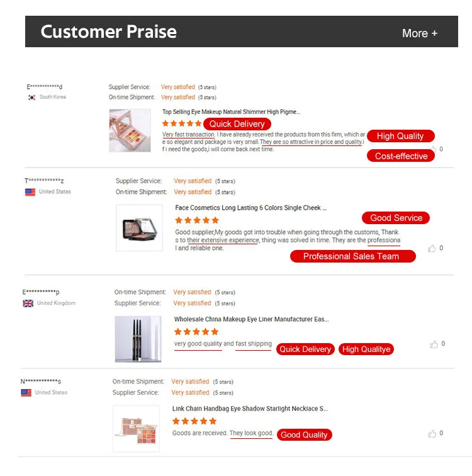This screenshot has width=472, height=476.
Task: Like the Goods are received review
Action: click(x=432, y=434)
